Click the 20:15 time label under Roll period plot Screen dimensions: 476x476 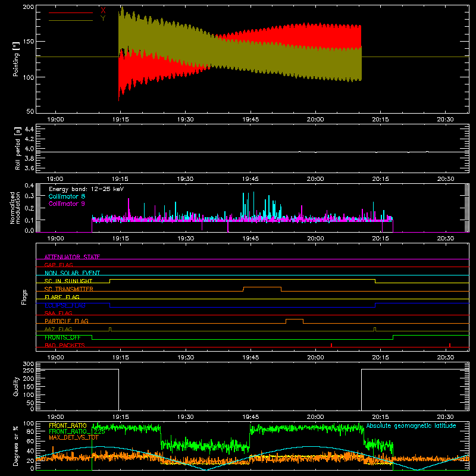(x=380, y=179)
